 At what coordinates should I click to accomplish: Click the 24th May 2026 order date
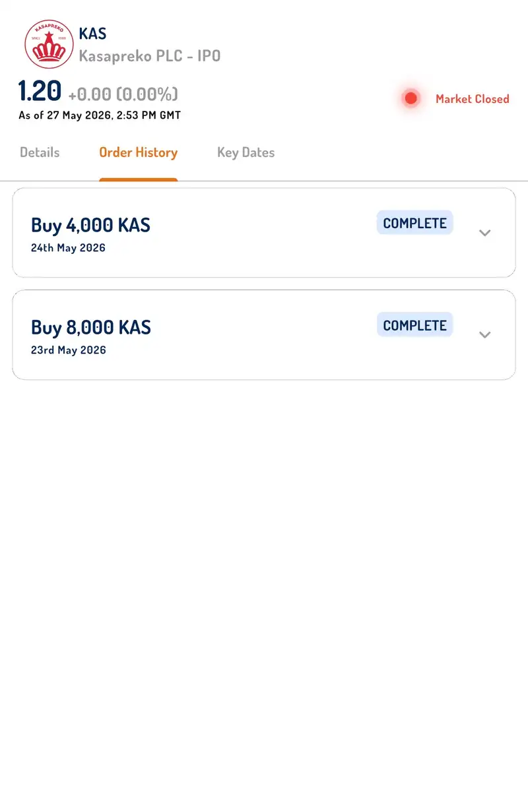[x=68, y=248]
